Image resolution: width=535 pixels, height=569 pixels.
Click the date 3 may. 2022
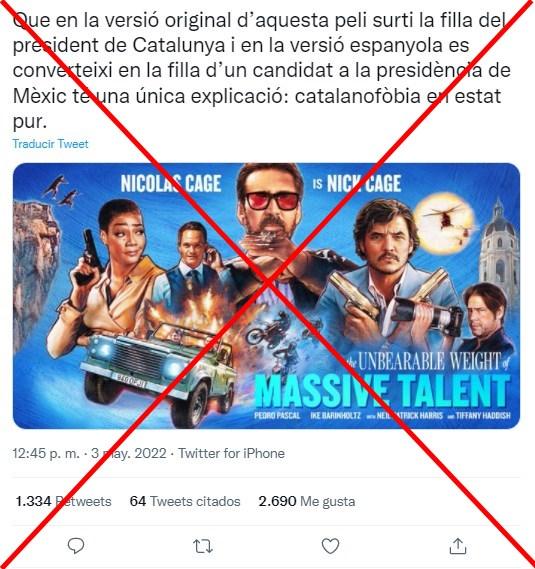(x=129, y=453)
